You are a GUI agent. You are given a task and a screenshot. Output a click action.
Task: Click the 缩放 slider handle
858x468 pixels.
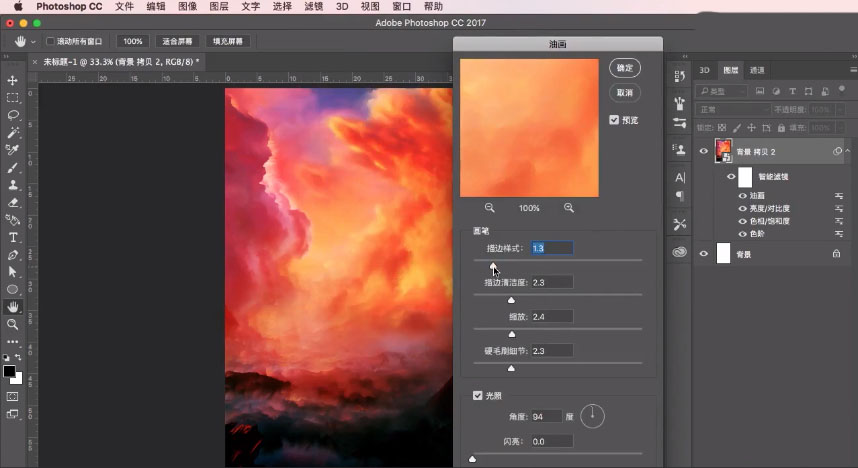tap(512, 334)
